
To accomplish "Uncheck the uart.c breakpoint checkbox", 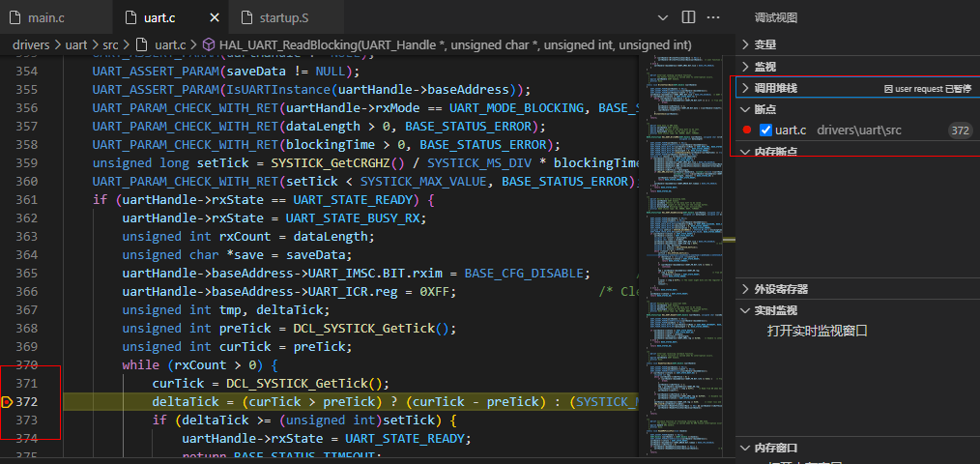I will click(765, 130).
